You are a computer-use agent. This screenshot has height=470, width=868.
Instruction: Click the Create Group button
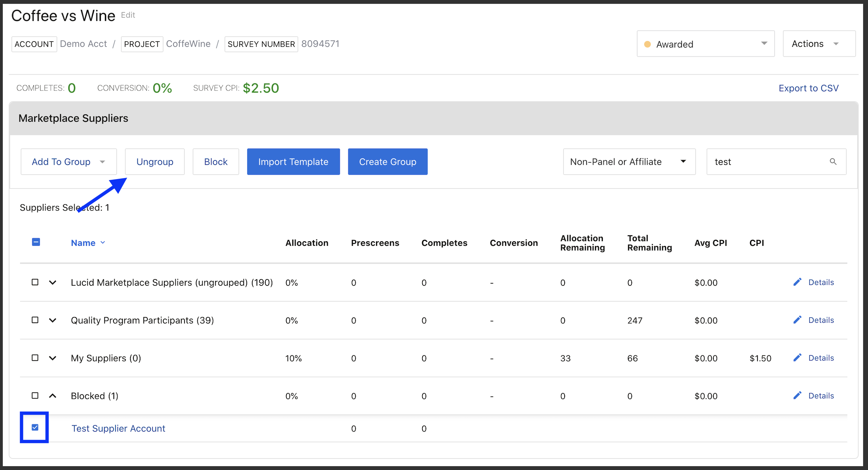click(x=388, y=162)
